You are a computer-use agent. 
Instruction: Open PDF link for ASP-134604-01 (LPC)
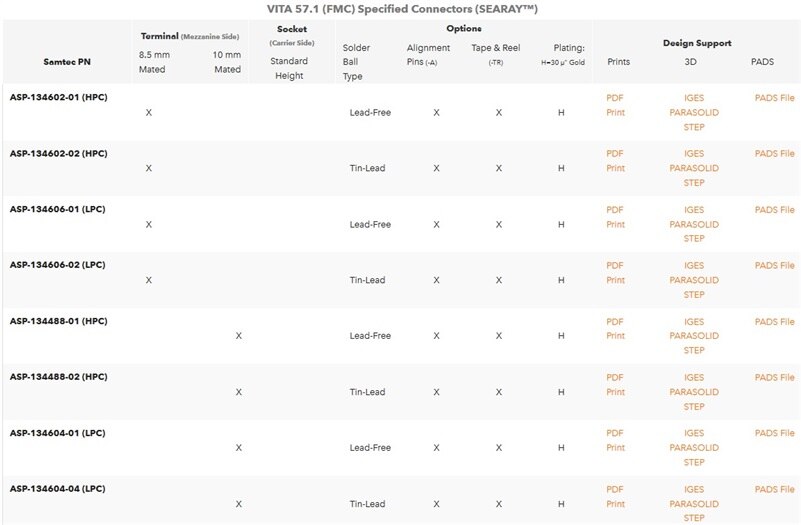click(614, 434)
